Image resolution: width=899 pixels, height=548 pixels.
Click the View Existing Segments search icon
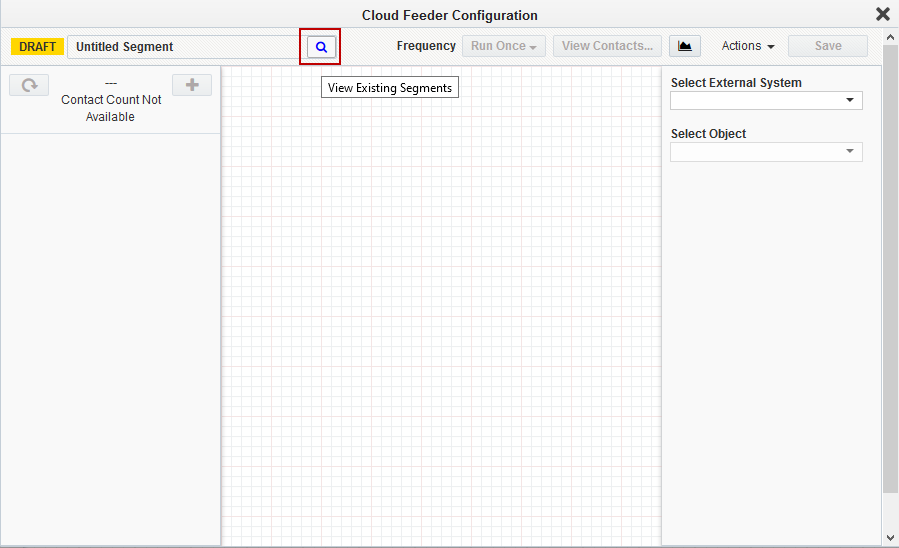pos(321,47)
